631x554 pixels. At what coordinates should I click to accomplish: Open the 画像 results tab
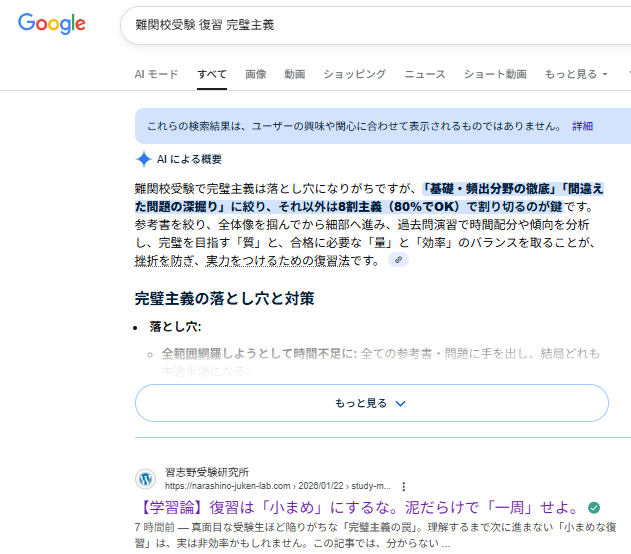pyautogui.click(x=256, y=74)
